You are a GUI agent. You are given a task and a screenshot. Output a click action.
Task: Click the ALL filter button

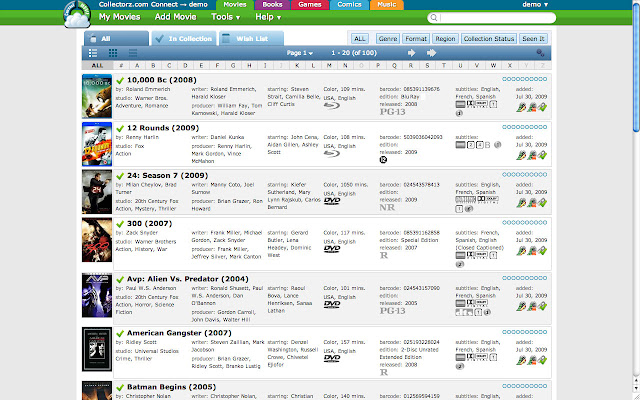tap(360, 39)
